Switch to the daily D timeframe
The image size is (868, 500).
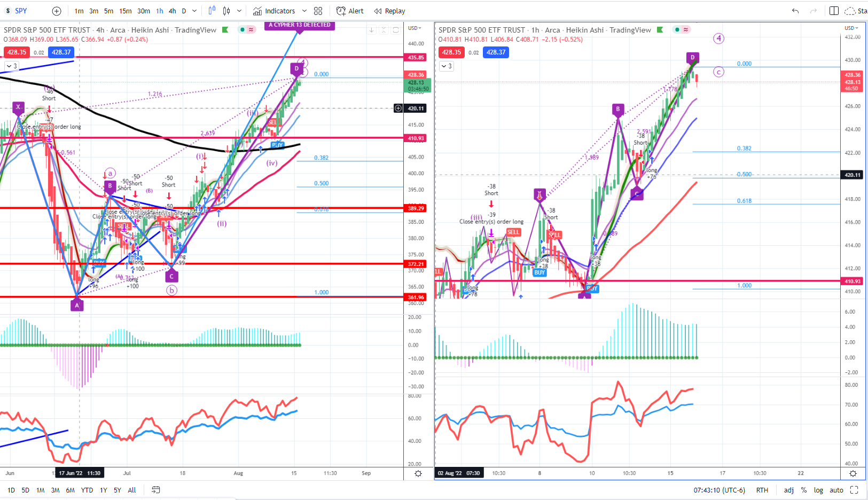184,11
